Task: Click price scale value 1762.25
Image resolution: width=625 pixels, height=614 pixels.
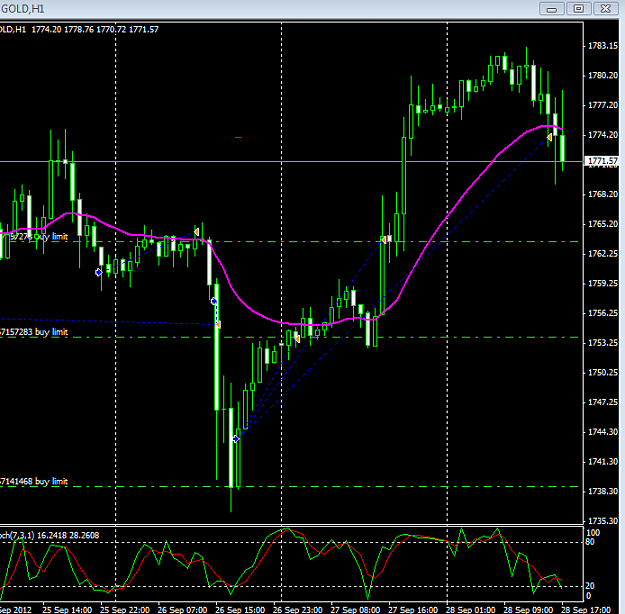Action: [x=603, y=254]
